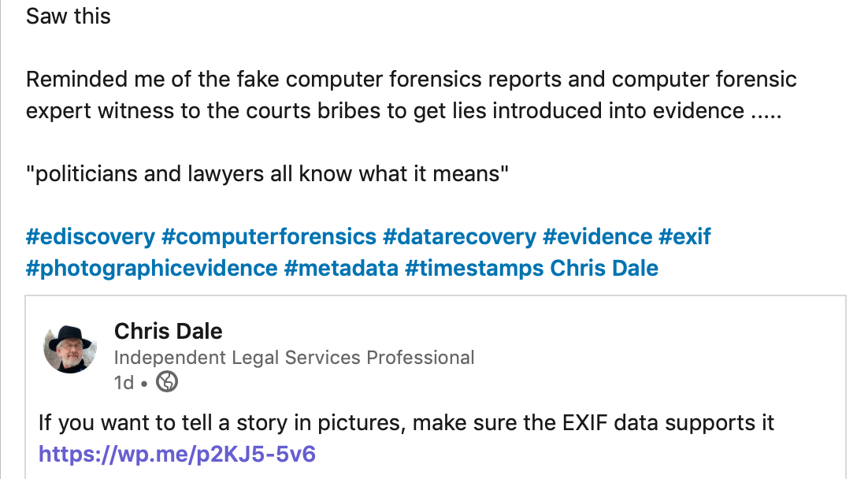The image size is (868, 479).
Task: Click the EXIF data story sentence
Action: 406,423
